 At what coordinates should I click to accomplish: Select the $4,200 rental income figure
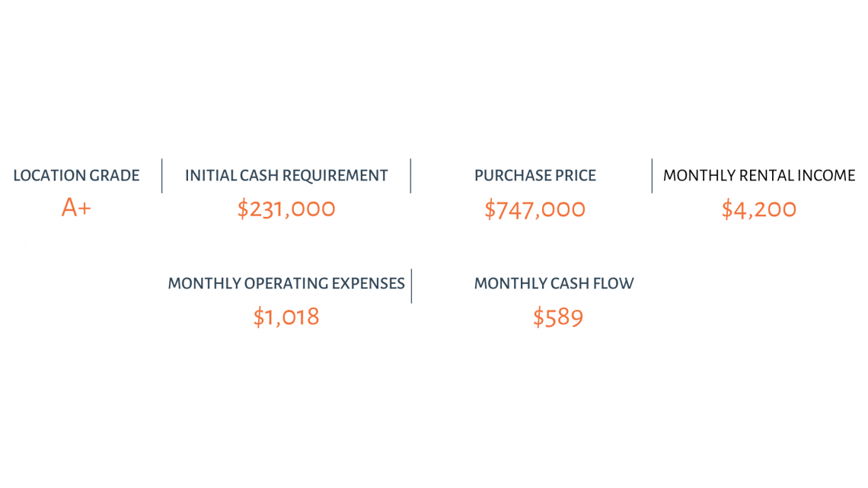[759, 209]
